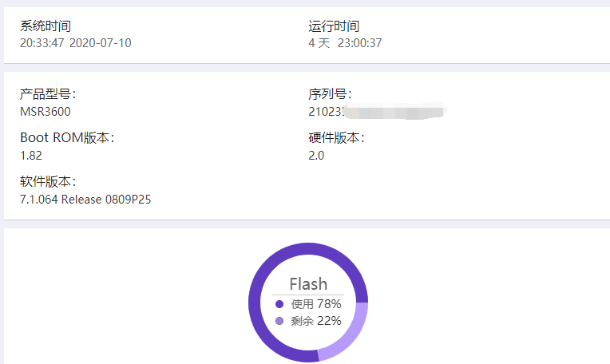Click the 产品型号 label

(47, 94)
